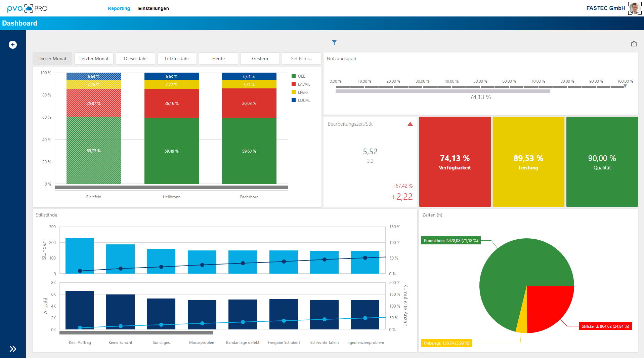
Task: Click the Freigabe Schubert axis label
Action: [284, 343]
